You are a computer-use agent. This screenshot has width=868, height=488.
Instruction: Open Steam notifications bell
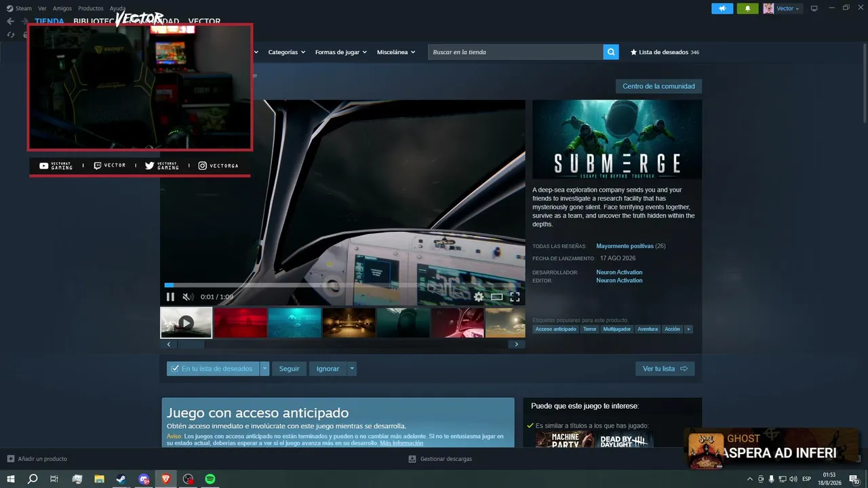[x=747, y=8]
